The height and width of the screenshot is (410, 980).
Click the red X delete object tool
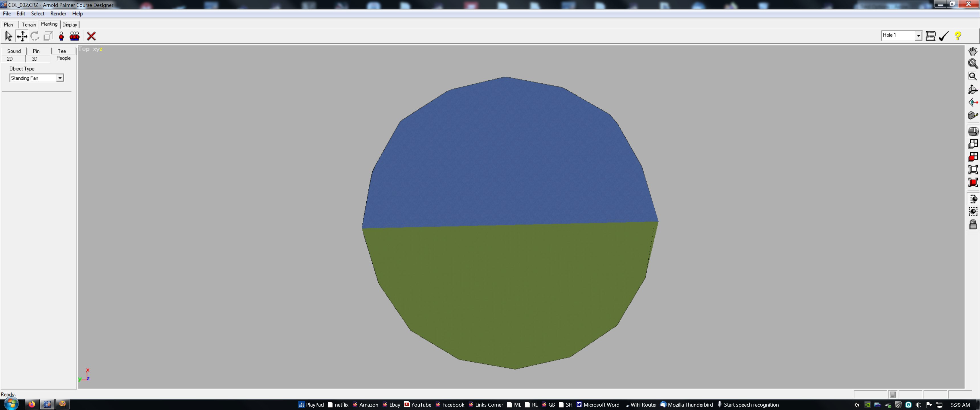tap(91, 36)
